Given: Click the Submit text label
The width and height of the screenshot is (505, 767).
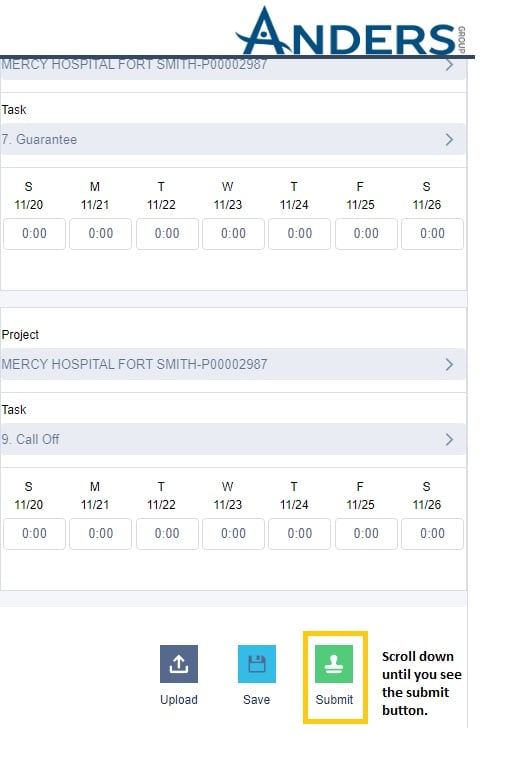Looking at the screenshot, I should point(334,699).
